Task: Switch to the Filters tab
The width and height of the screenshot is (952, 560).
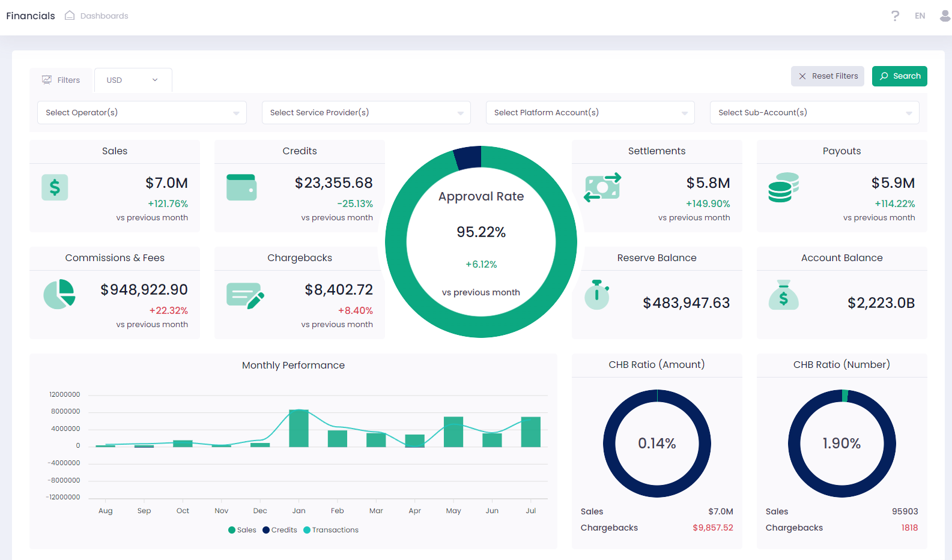Action: pyautogui.click(x=61, y=80)
